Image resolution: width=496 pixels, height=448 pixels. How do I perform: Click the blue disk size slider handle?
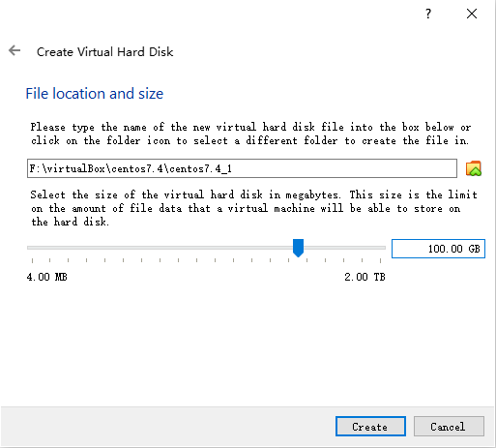pyautogui.click(x=298, y=248)
